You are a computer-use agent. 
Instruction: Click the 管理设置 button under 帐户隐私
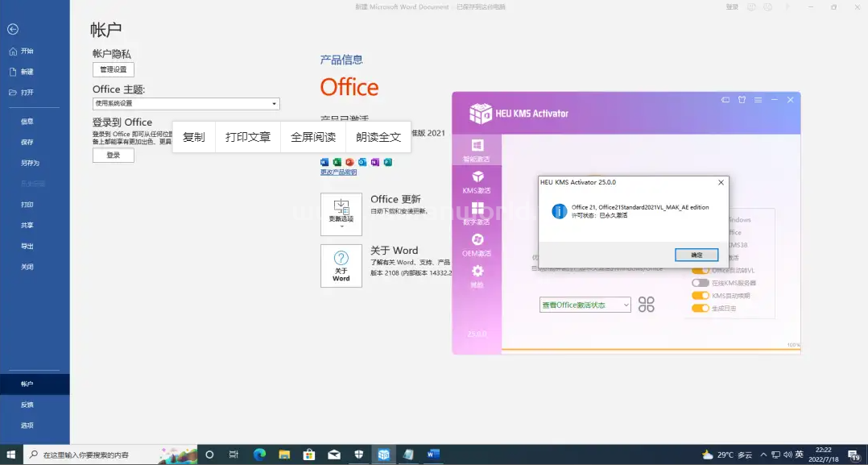(x=114, y=70)
